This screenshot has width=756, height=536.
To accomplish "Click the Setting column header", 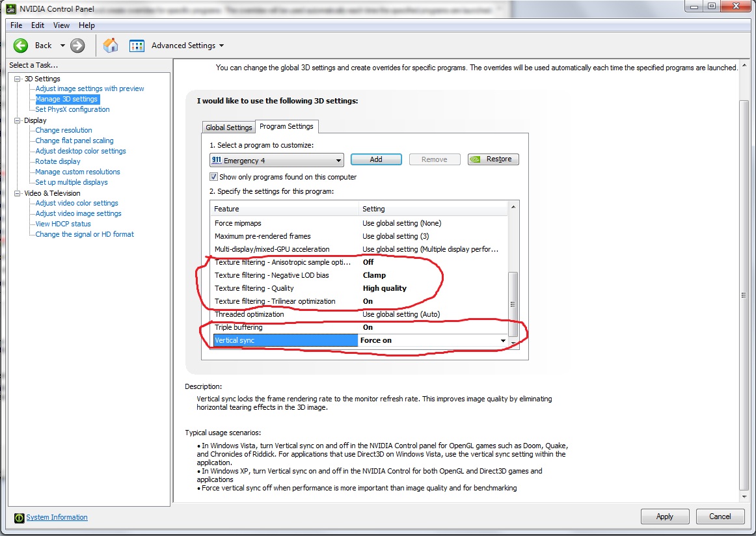I will point(433,209).
